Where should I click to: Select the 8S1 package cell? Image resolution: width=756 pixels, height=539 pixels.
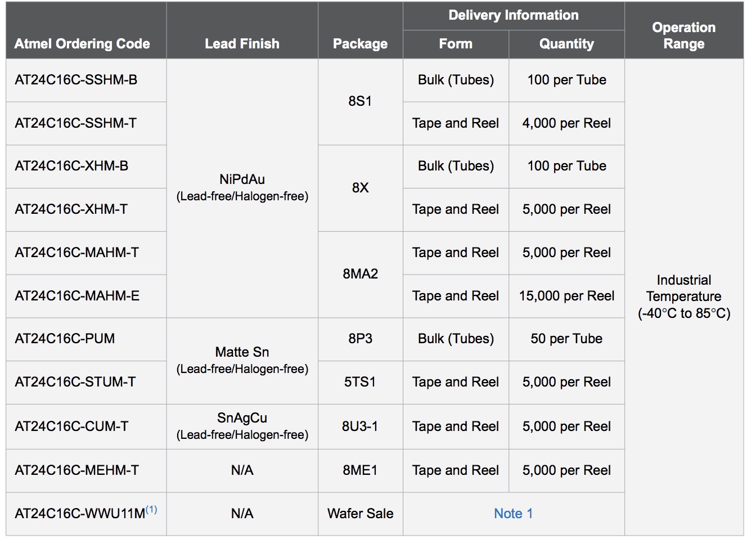click(x=360, y=101)
